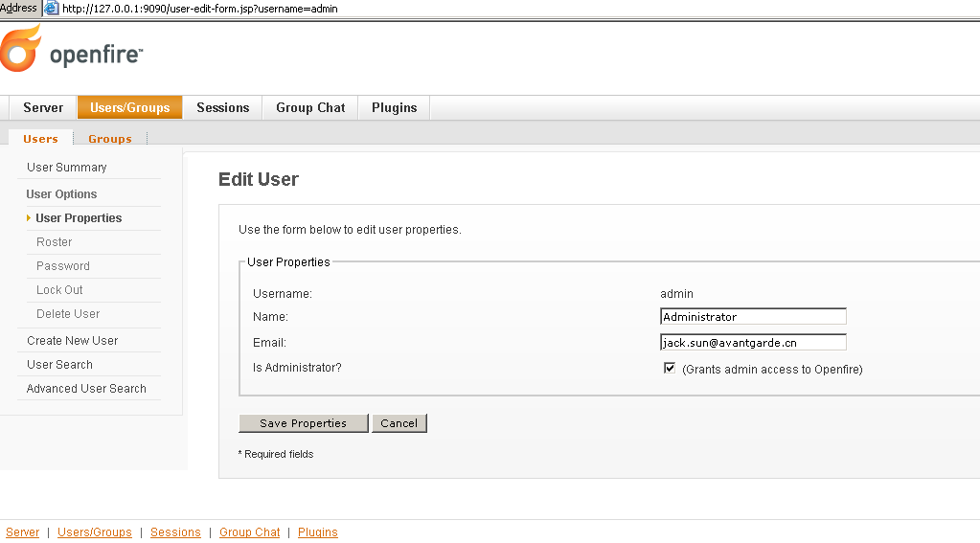Click the footer Sessions link
This screenshot has width=980, height=543.
pos(175,532)
